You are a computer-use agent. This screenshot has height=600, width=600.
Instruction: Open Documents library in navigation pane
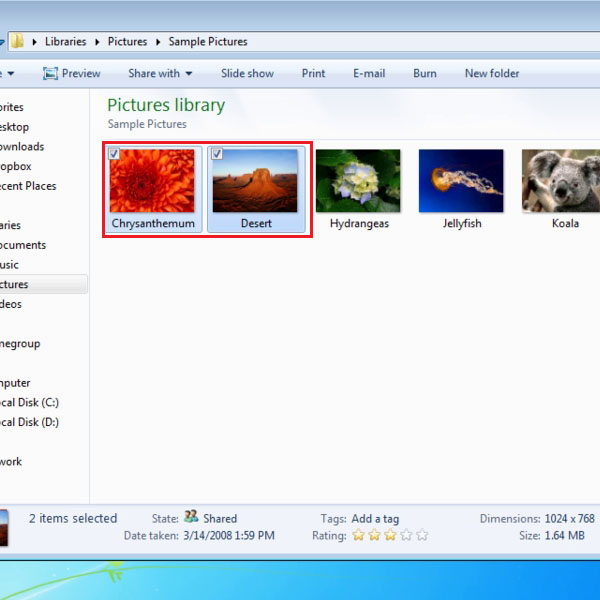(x=23, y=245)
